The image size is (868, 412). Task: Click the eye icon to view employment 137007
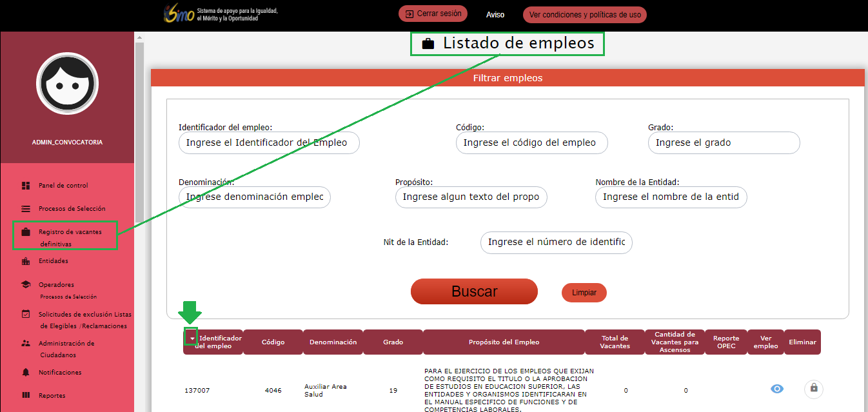(x=777, y=389)
